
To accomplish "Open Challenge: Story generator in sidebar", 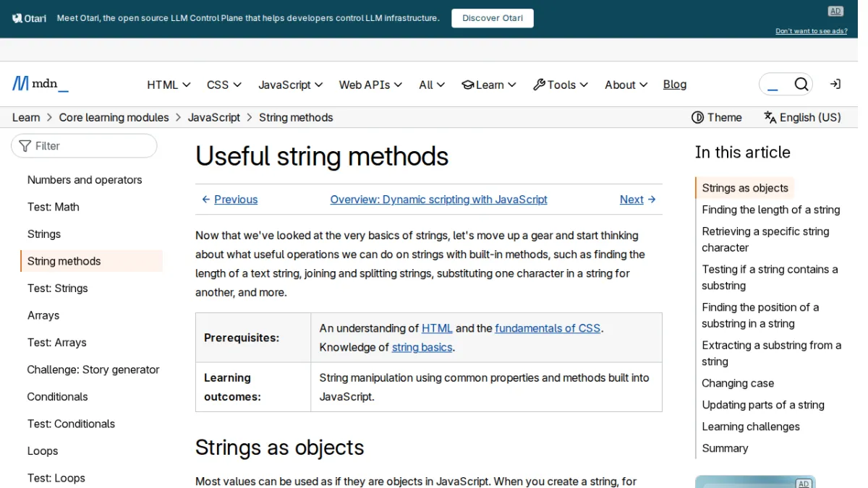I will [x=91, y=369].
